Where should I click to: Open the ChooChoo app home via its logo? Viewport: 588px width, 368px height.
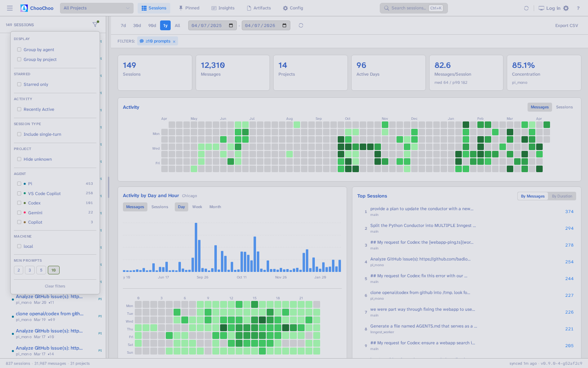[x=37, y=8]
